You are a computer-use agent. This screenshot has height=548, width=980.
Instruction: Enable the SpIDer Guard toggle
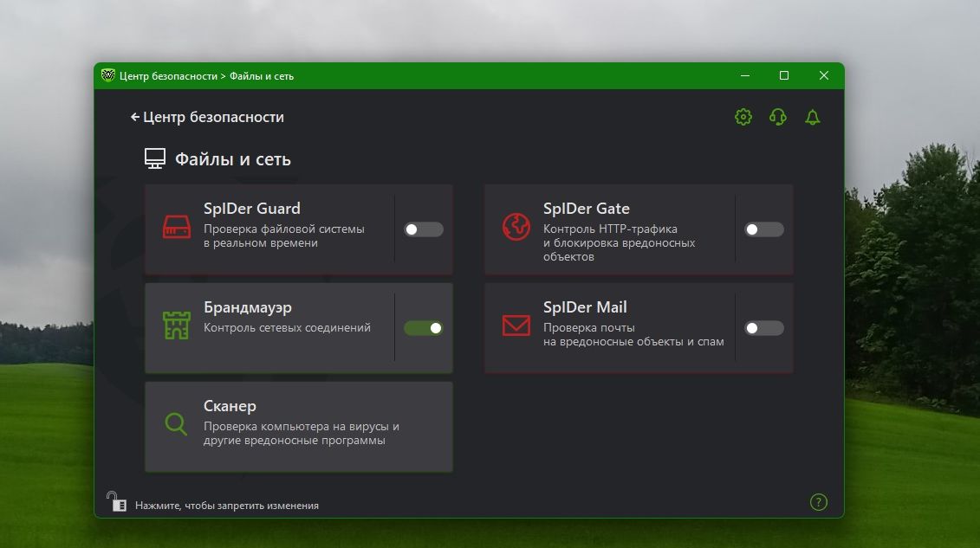(423, 229)
